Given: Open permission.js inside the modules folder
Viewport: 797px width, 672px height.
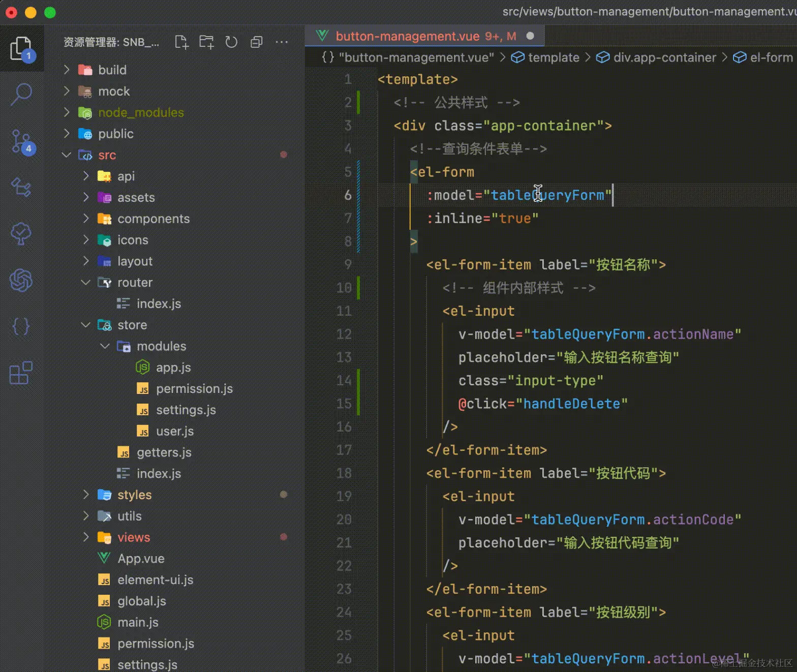Looking at the screenshot, I should click(x=194, y=388).
